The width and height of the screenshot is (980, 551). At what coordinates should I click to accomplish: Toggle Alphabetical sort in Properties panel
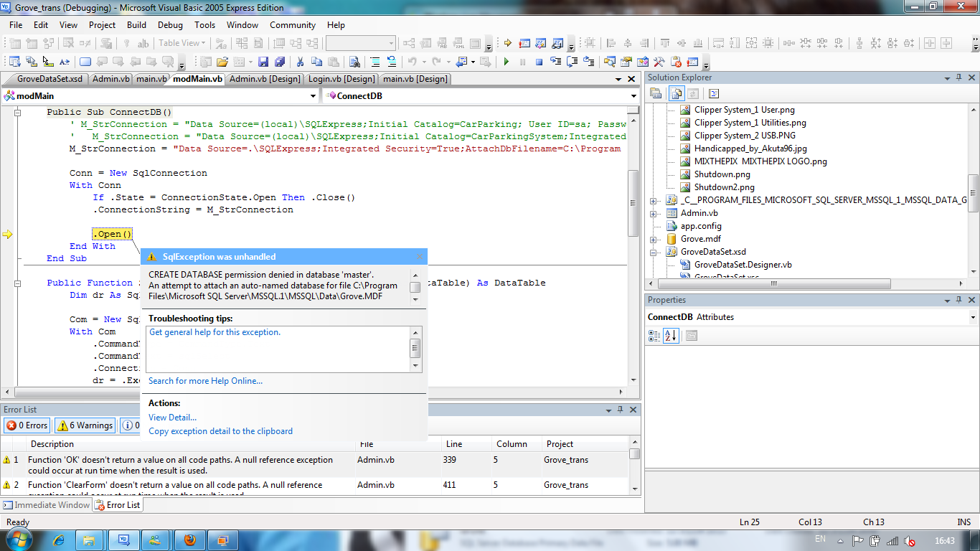[x=671, y=335]
